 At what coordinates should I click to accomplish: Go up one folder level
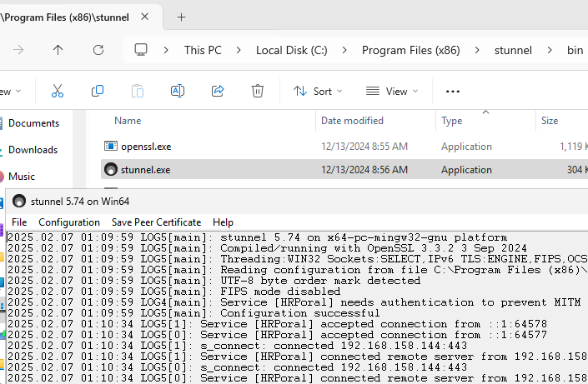point(58,50)
